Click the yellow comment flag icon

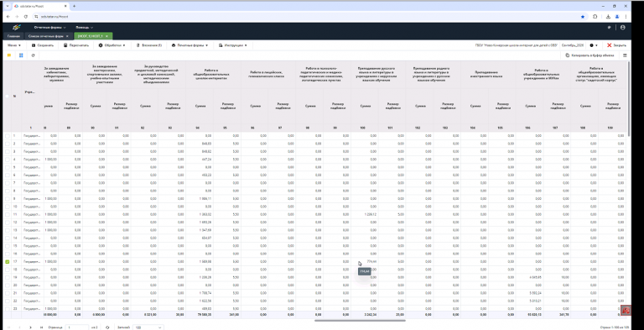[9, 55]
